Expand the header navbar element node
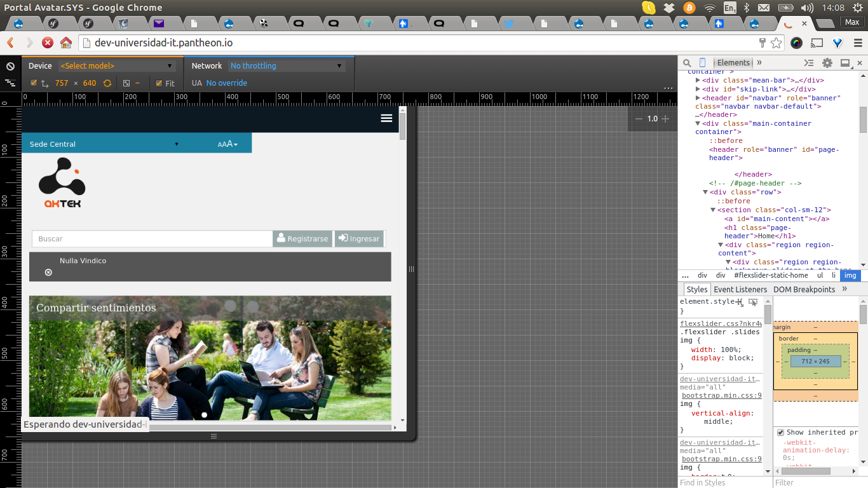Screen dimensions: 868x488 pyautogui.click(x=698, y=98)
